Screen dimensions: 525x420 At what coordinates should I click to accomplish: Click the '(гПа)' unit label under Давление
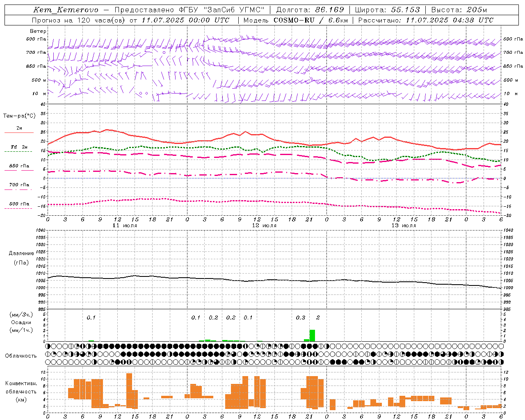pyautogui.click(x=21, y=262)
